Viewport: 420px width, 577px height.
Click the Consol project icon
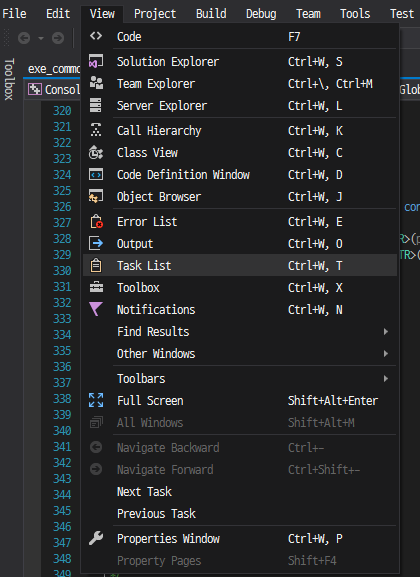pyautogui.click(x=35, y=89)
